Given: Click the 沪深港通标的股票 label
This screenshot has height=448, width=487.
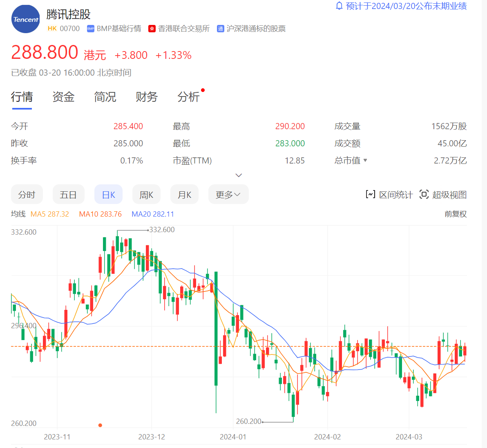Looking at the screenshot, I should (x=256, y=29).
